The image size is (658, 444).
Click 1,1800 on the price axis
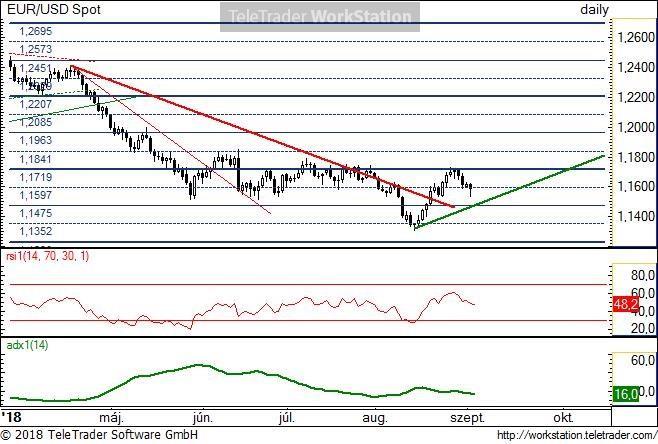point(636,157)
